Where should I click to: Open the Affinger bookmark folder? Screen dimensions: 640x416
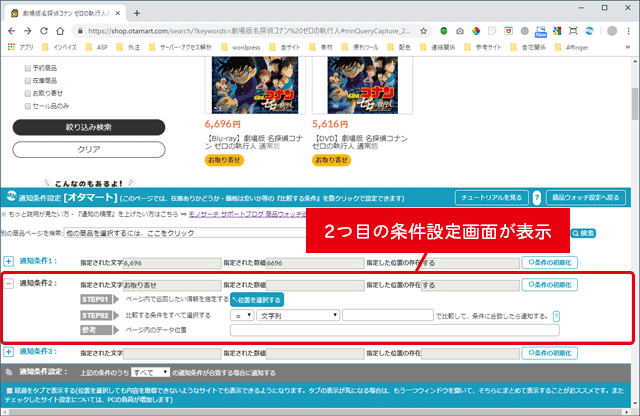tap(571, 47)
